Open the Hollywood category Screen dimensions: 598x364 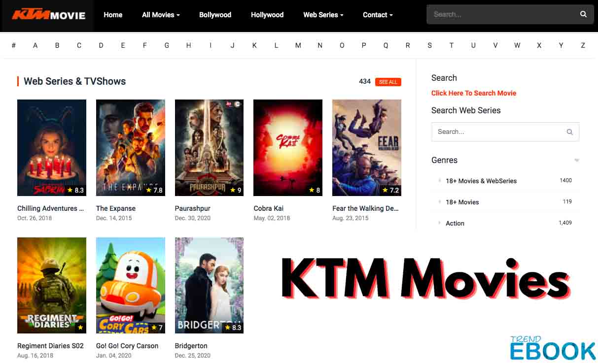(x=267, y=15)
